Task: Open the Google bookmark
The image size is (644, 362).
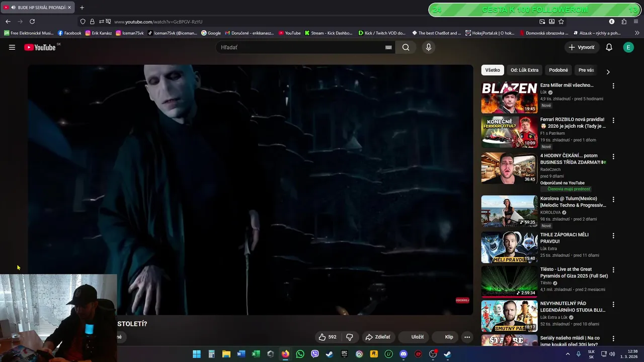Action: coord(211,33)
